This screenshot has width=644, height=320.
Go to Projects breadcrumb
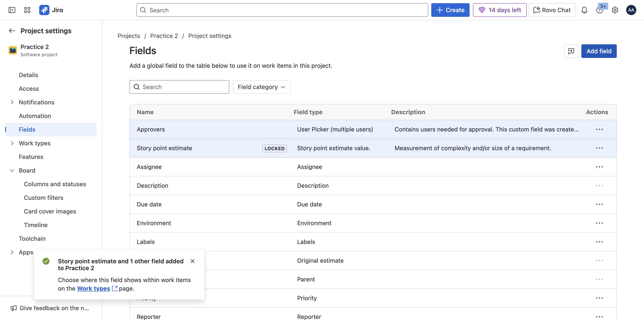click(x=129, y=36)
